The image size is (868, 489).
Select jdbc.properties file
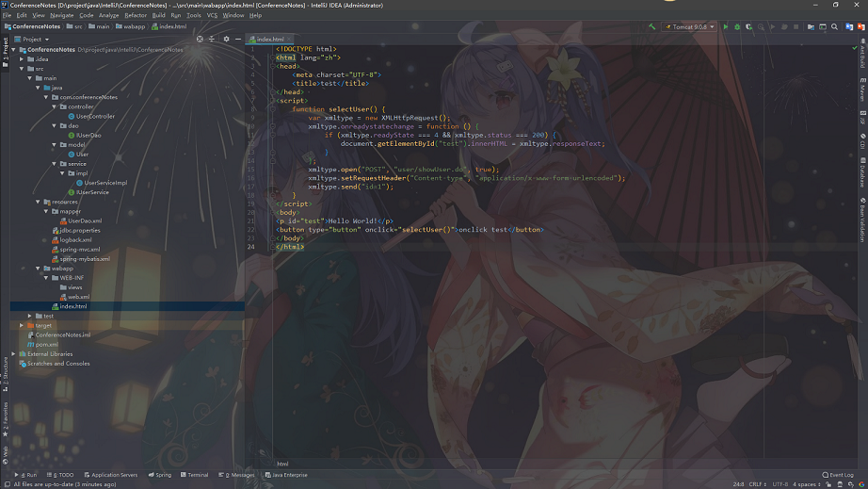80,231
